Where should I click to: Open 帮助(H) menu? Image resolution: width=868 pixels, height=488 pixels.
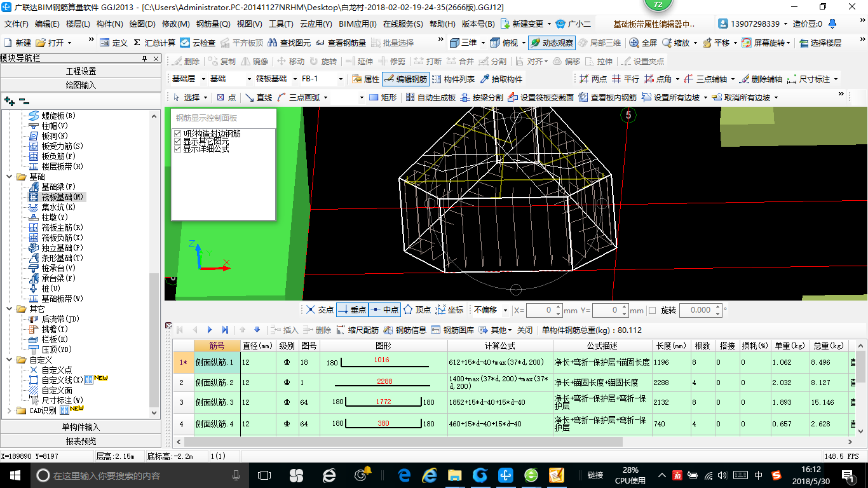point(442,24)
